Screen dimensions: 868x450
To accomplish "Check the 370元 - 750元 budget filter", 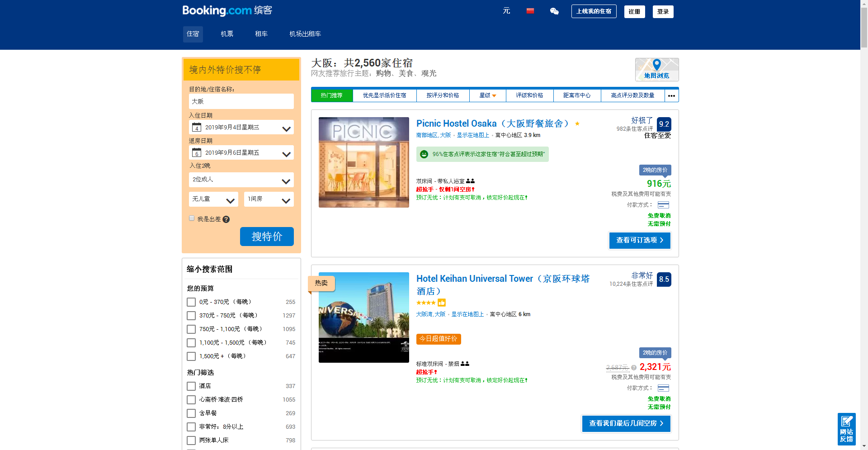I will (x=191, y=316).
